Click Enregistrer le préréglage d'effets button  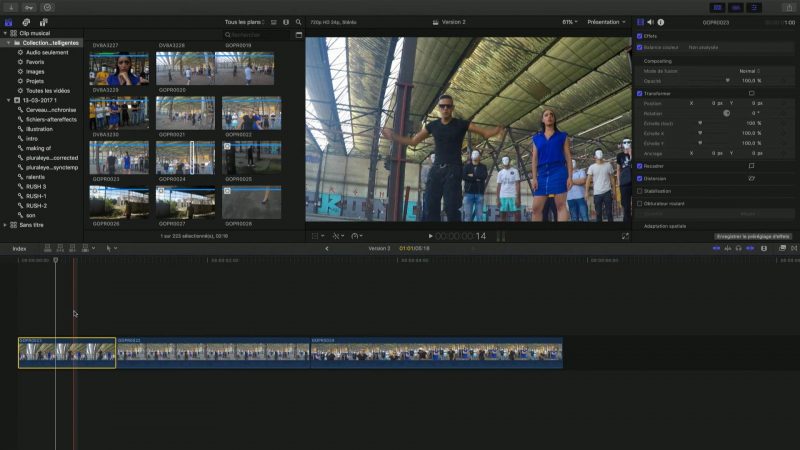pos(753,237)
